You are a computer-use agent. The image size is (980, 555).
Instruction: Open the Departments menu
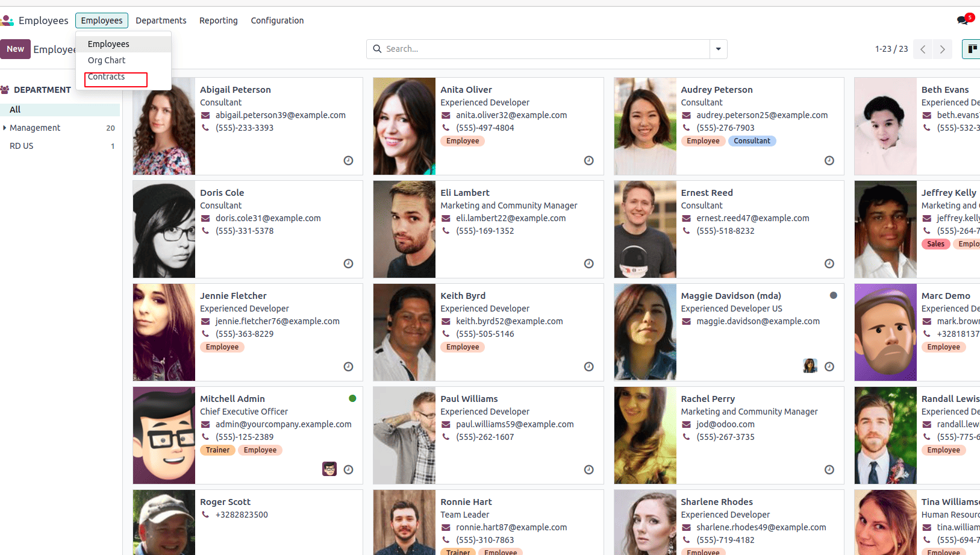161,20
